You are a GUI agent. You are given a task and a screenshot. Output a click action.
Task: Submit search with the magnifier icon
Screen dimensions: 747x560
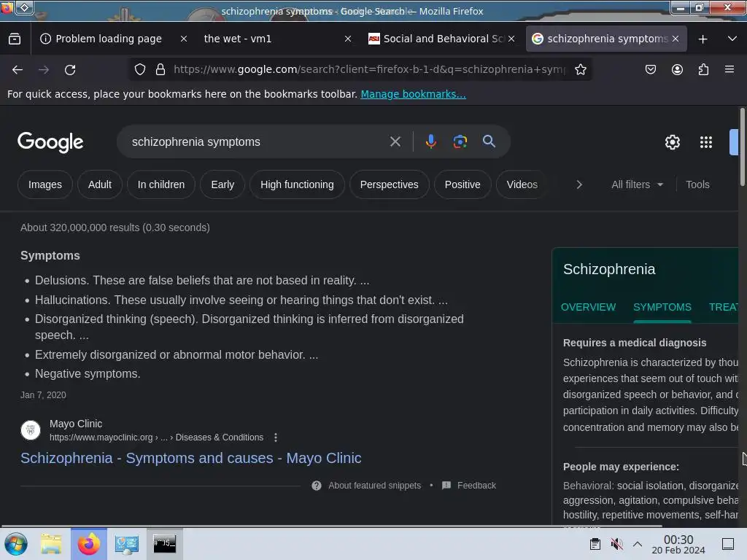(489, 141)
